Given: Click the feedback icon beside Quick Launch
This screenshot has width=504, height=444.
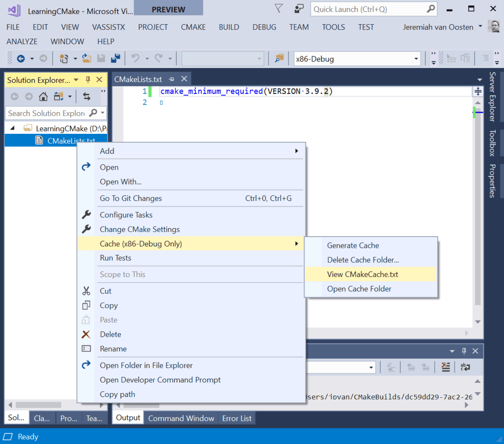Looking at the screenshot, I should 299,9.
